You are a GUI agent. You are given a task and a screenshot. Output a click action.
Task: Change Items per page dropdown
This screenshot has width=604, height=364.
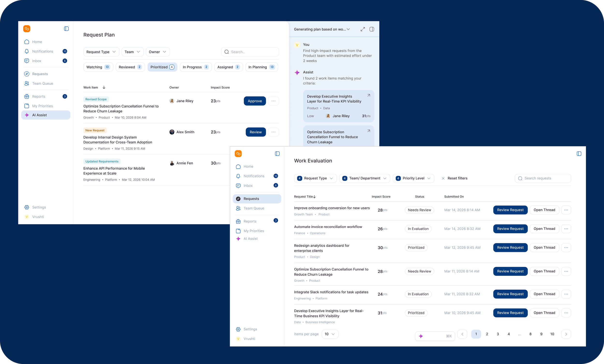[x=330, y=334]
